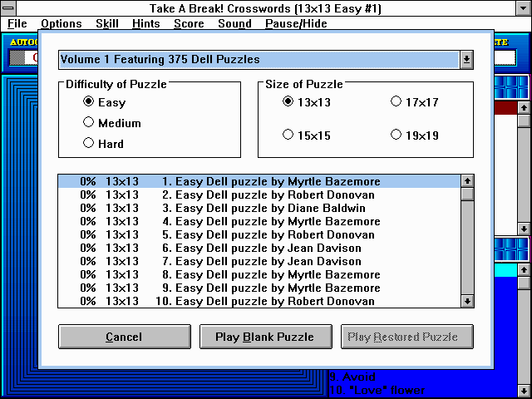
Task: Open the window system menu box
Action: (x=9, y=8)
